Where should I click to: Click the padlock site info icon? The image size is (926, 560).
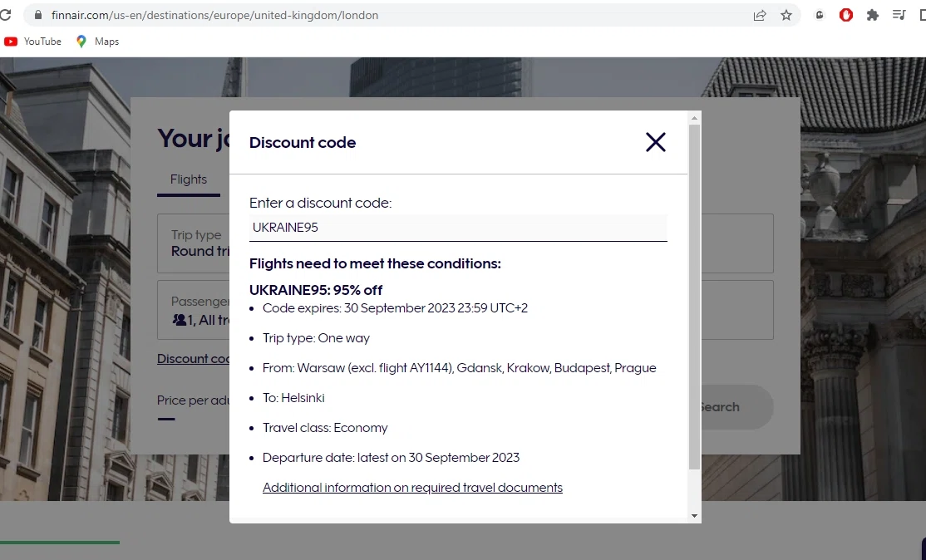[37, 15]
